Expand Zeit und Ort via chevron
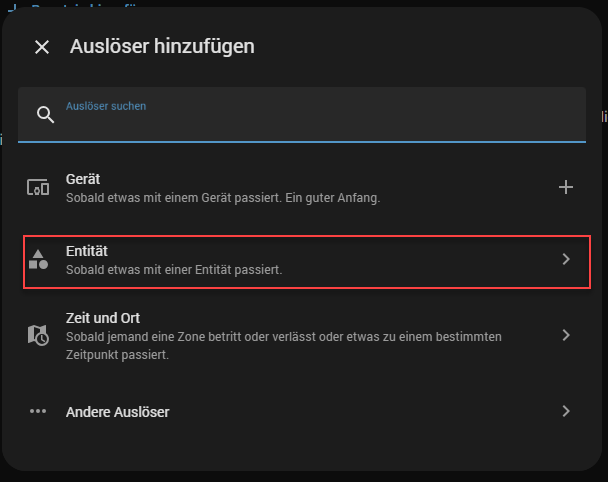 [566, 335]
